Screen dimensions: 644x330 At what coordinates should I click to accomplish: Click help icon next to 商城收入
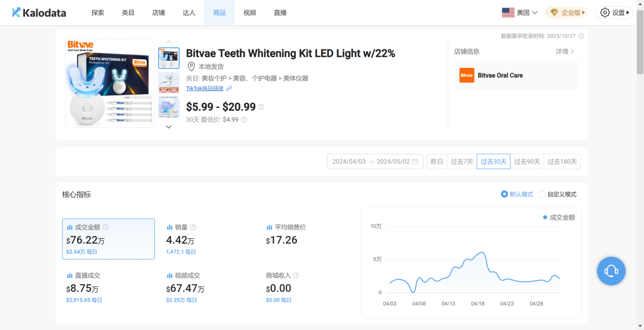tap(296, 275)
